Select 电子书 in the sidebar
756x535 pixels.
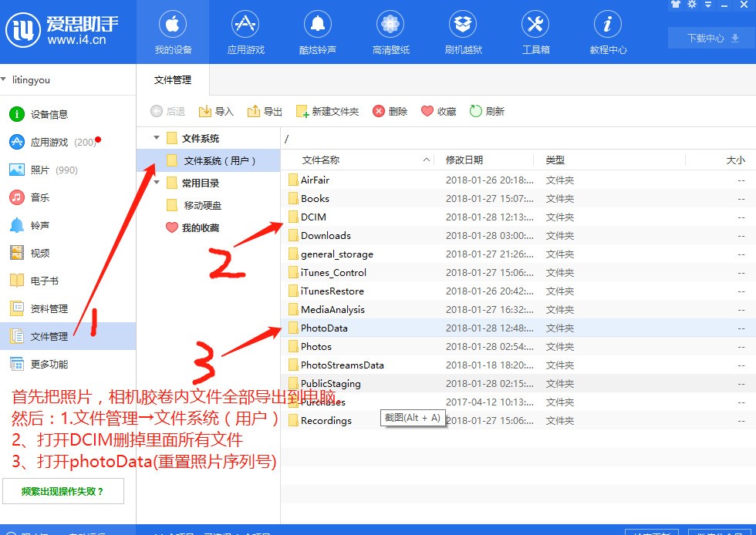click(68, 281)
